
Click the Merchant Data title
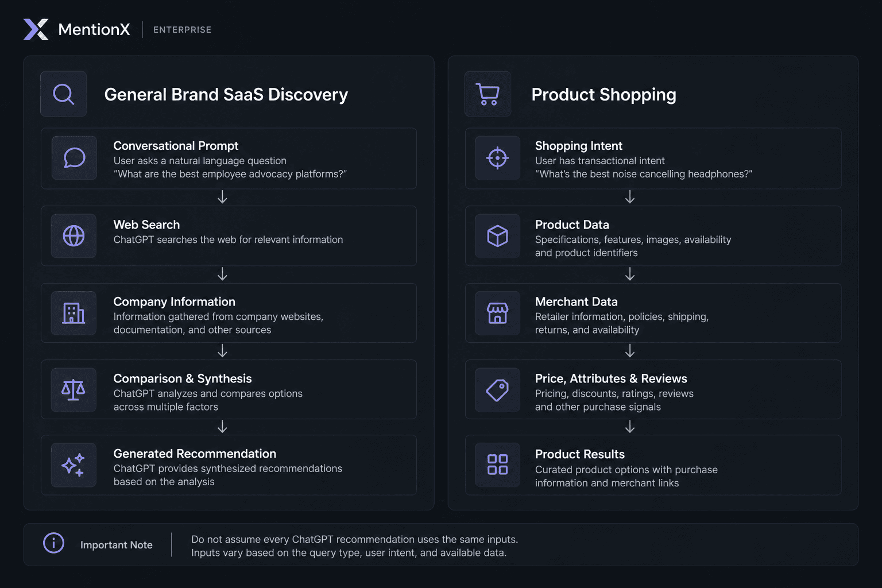click(576, 301)
